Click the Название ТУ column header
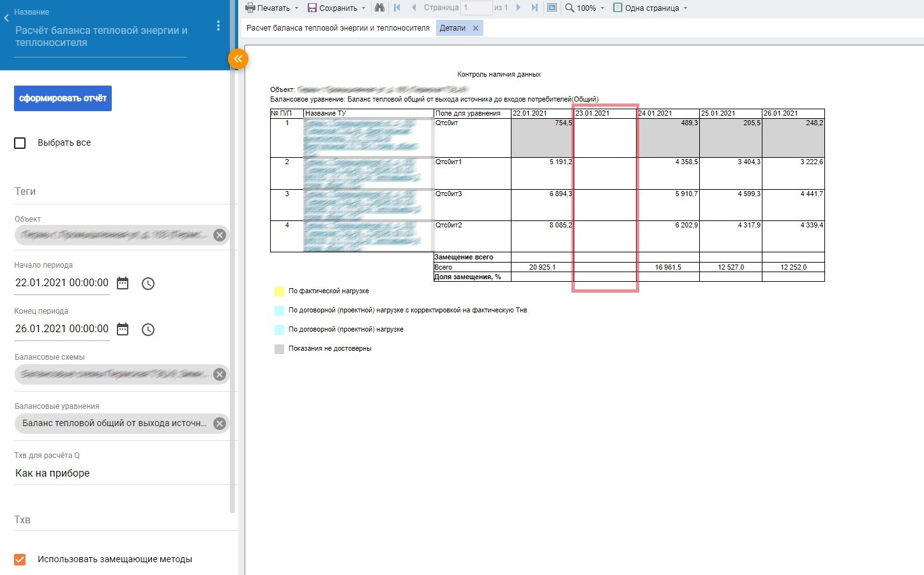Screen dimensions: 924x575 pyautogui.click(x=368, y=113)
